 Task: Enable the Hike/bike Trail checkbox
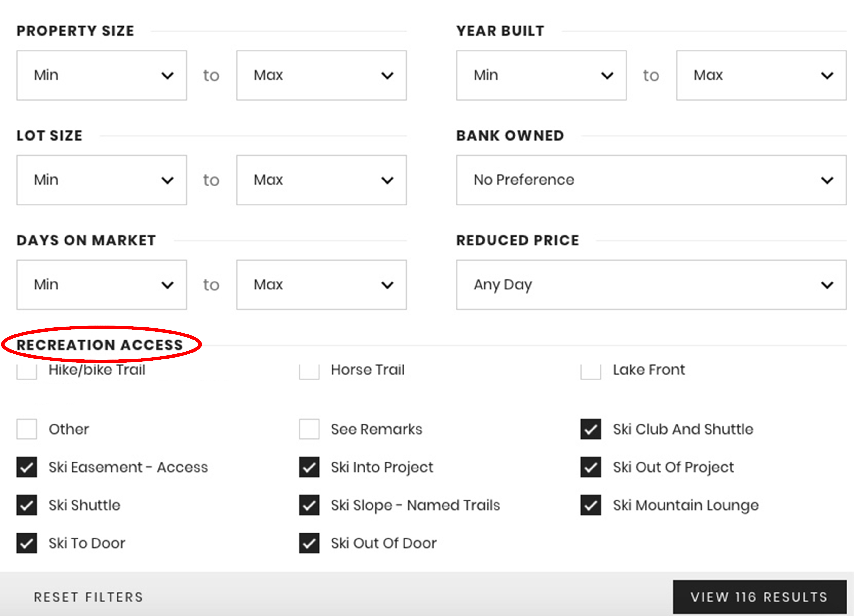point(26,371)
